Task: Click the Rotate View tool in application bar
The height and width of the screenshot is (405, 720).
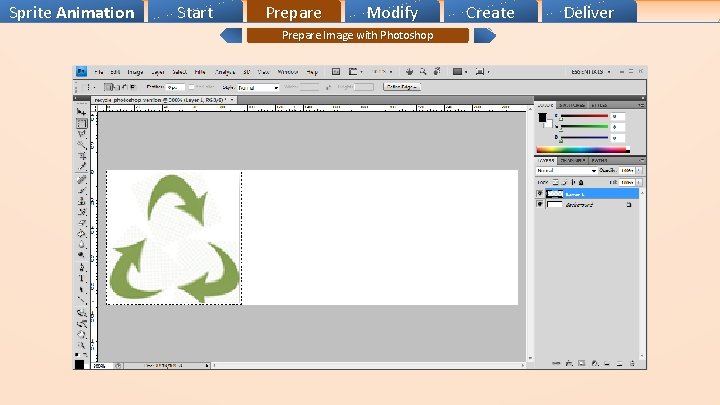Action: click(x=437, y=72)
